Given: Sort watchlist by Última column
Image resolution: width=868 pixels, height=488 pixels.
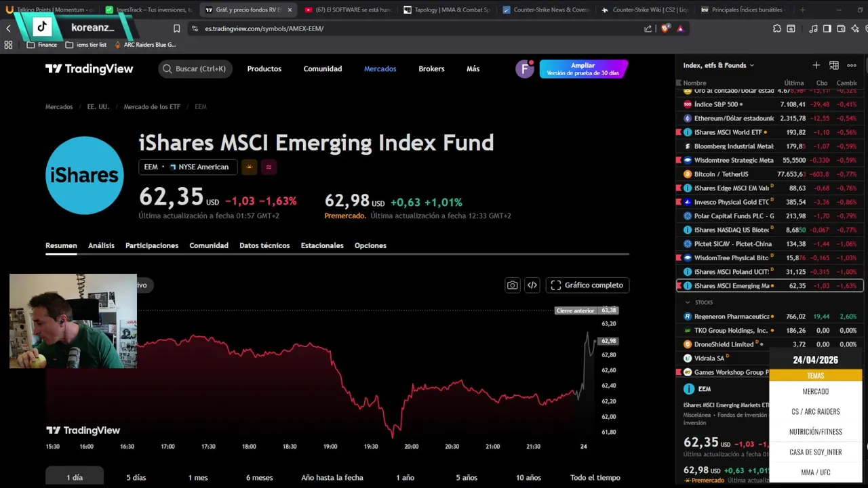Looking at the screenshot, I should pos(794,83).
